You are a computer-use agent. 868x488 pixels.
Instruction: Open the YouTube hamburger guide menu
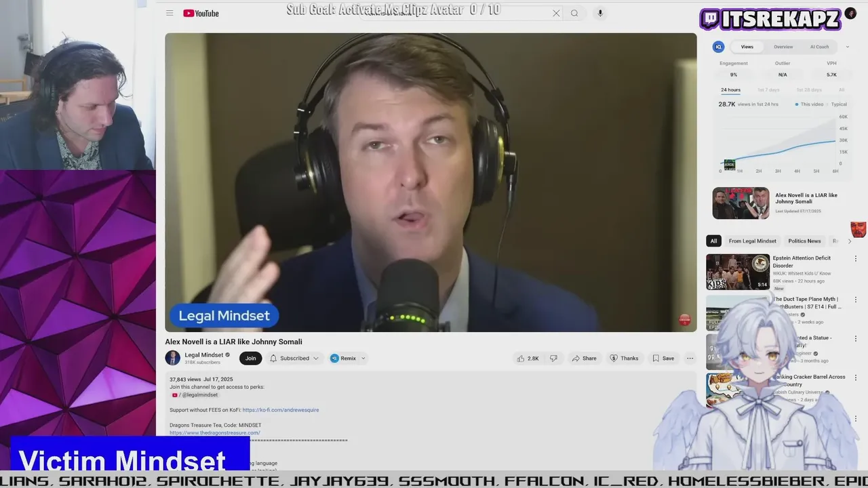[x=170, y=13]
